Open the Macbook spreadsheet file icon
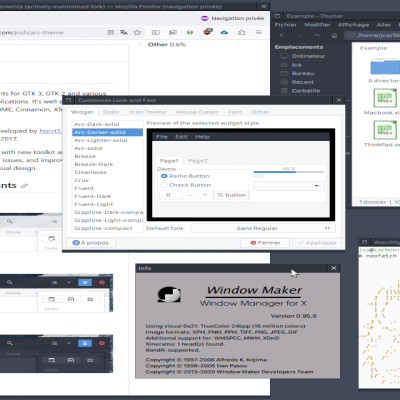This screenshot has height=400, width=400. point(385,98)
